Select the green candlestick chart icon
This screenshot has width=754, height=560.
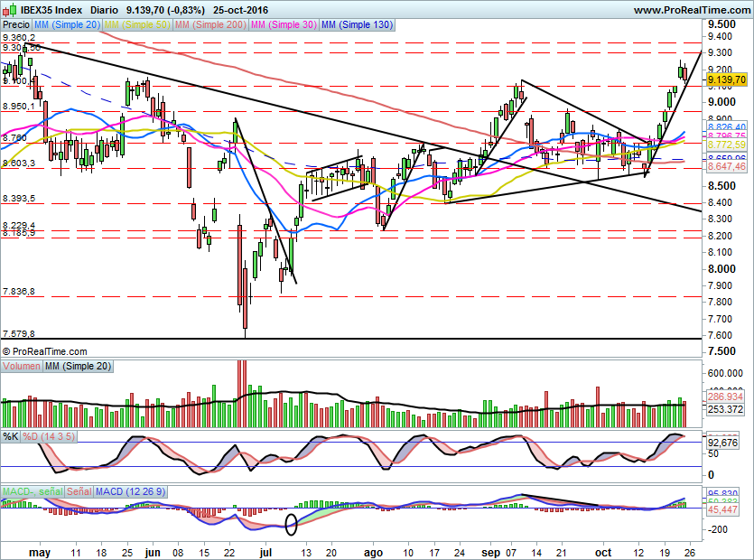click(x=9, y=9)
